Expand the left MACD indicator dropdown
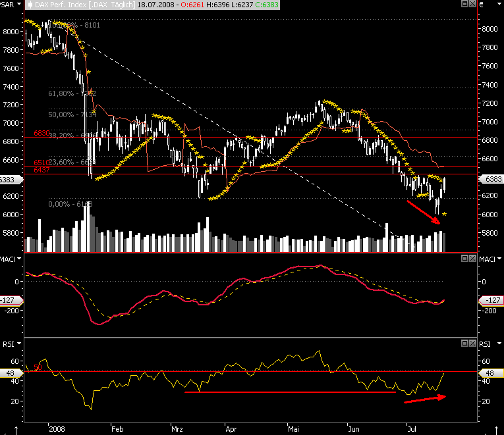Image resolution: width=504 pixels, height=435 pixels. [19, 259]
